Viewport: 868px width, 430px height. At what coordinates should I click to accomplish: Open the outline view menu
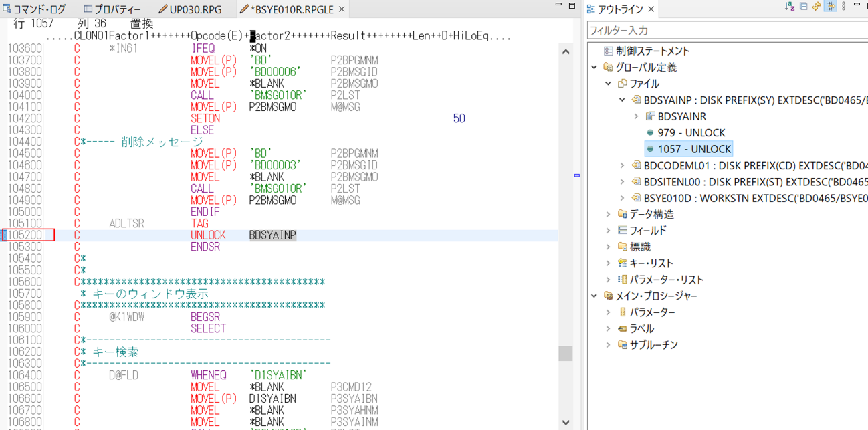843,7
